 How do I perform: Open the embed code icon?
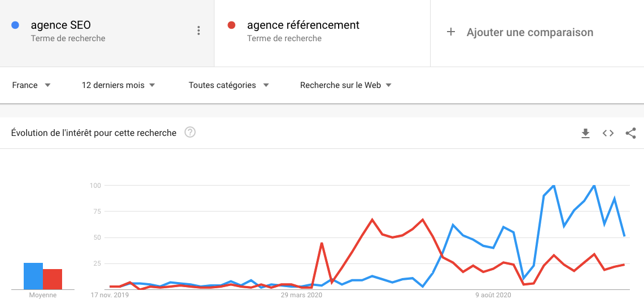coord(608,133)
